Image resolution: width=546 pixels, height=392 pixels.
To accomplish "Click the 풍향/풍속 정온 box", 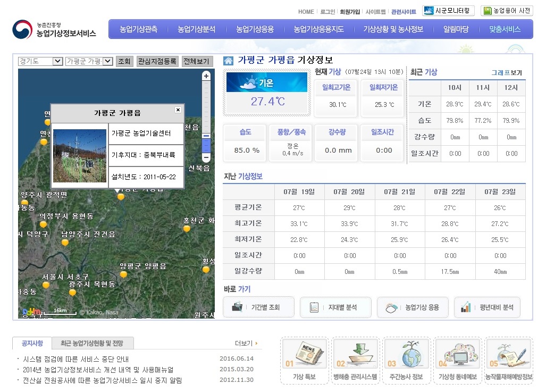I will [291, 143].
